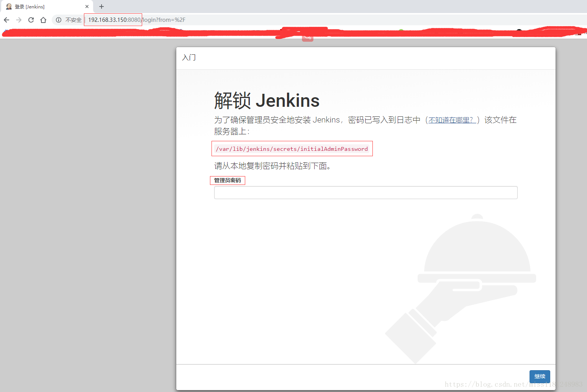
Task: Click the 请从本地复制密码并粘贴到下面 instruction text
Action: (272, 166)
